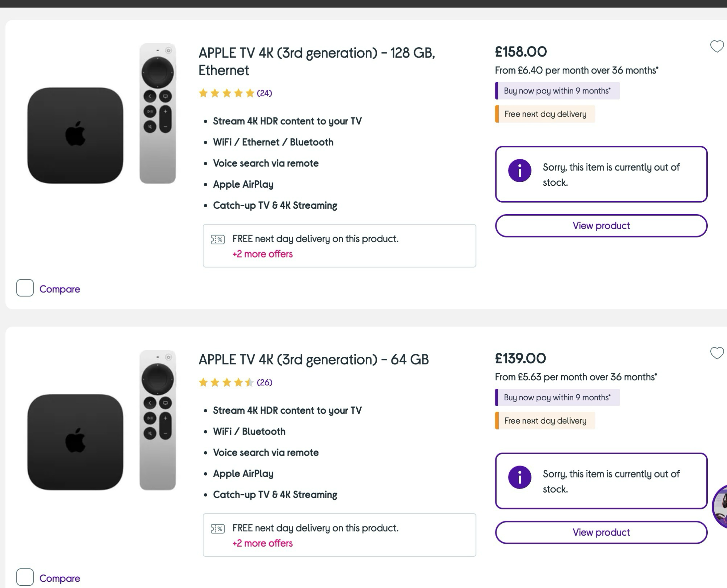727x588 pixels.
Task: Tick Compare checkbox for 128 GB Ethernet model
Action: click(25, 288)
